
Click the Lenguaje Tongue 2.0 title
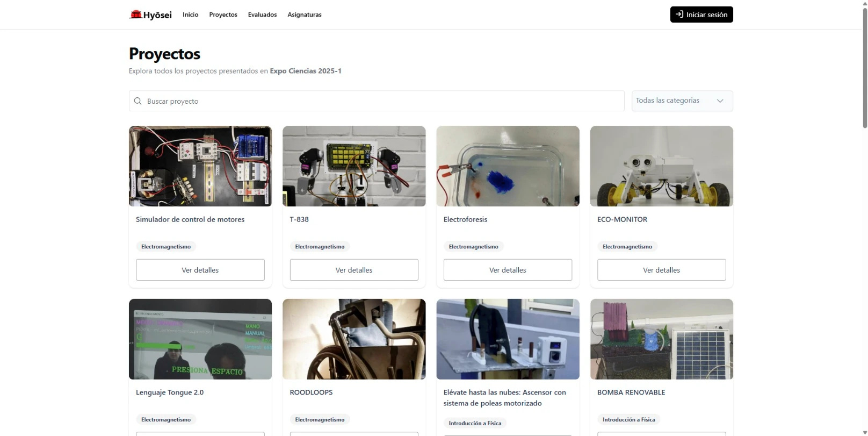click(x=170, y=392)
